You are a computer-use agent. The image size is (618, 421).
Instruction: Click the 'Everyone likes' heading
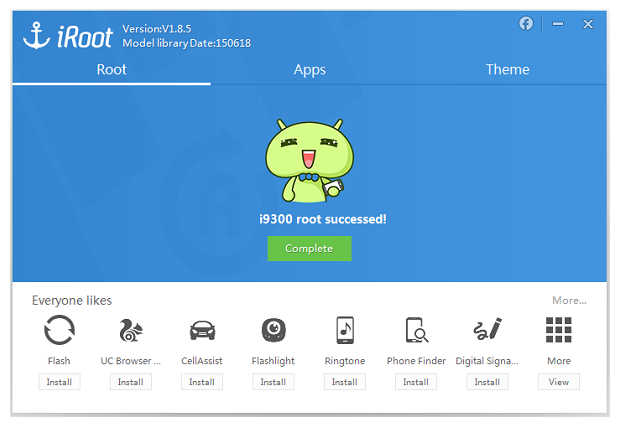click(x=72, y=300)
